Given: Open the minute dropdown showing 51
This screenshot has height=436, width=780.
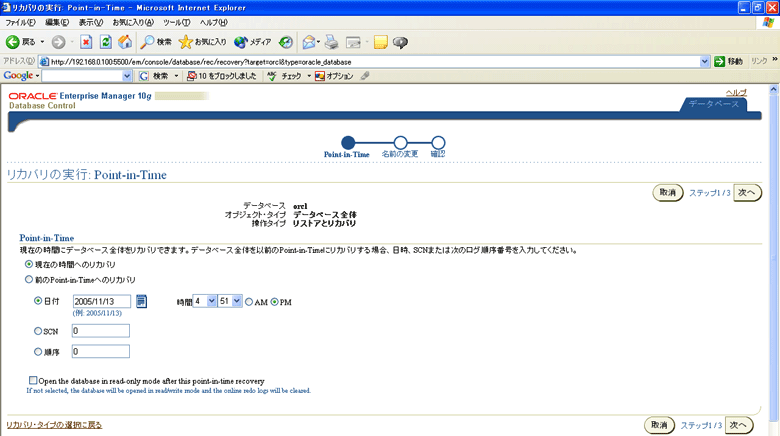Looking at the screenshot, I should (230, 301).
